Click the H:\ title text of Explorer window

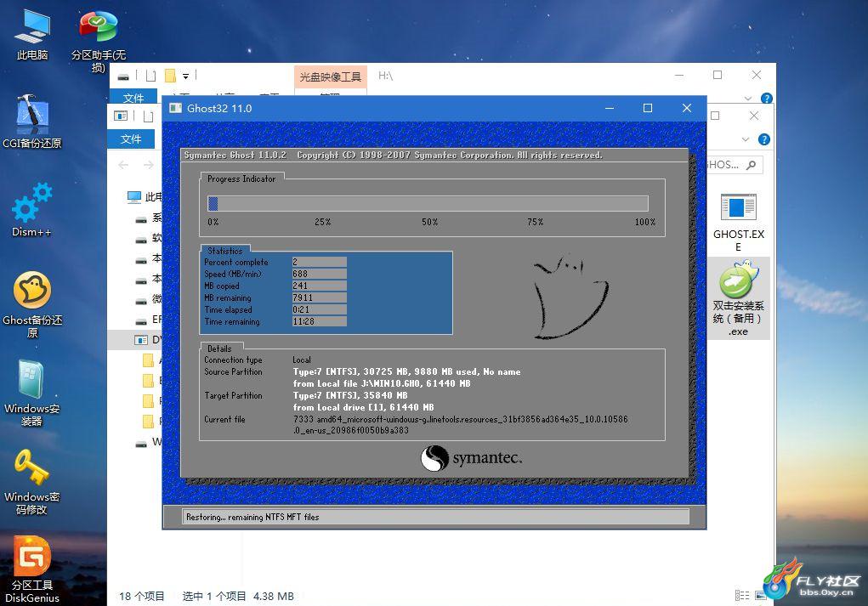[x=385, y=76]
